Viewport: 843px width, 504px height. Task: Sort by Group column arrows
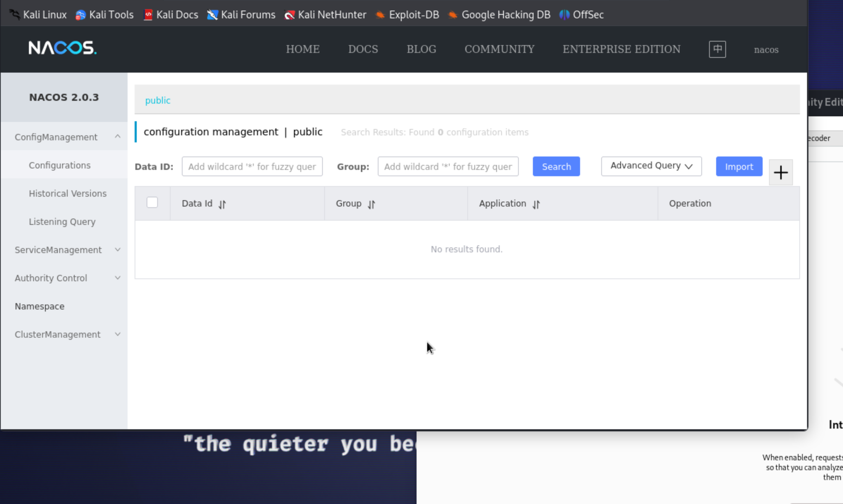(x=371, y=204)
